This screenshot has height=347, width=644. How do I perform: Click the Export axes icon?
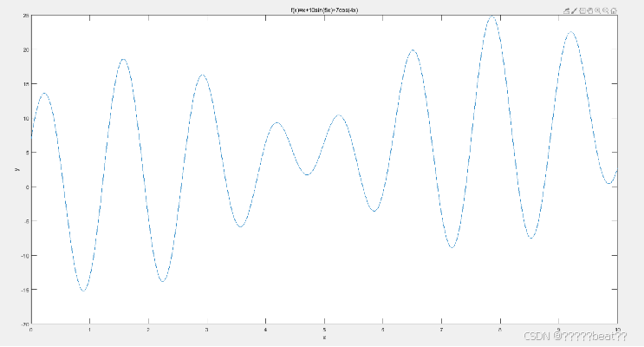pos(566,10)
